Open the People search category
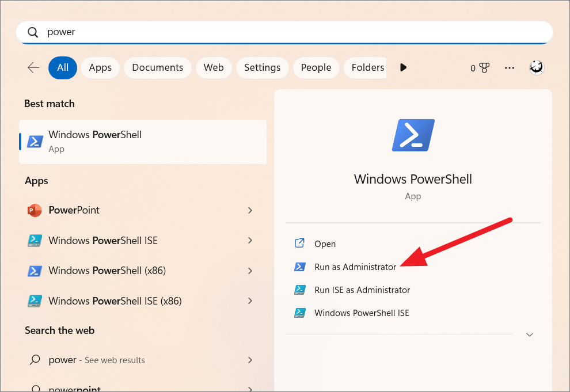This screenshot has width=570, height=392. (x=316, y=67)
